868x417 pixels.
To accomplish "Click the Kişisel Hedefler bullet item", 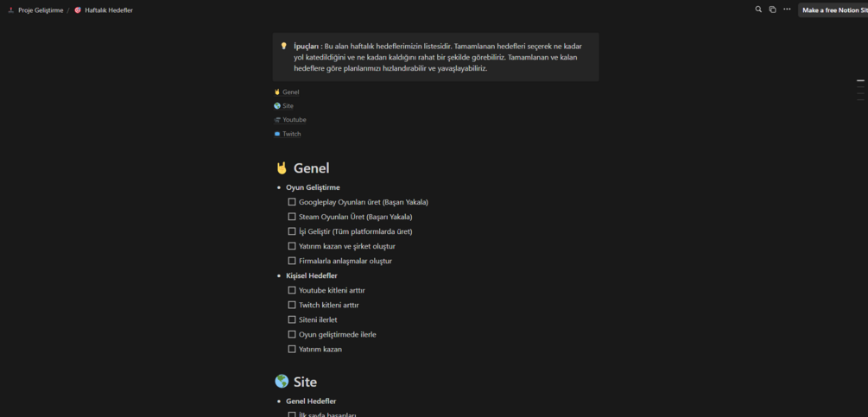I will 312,275.
